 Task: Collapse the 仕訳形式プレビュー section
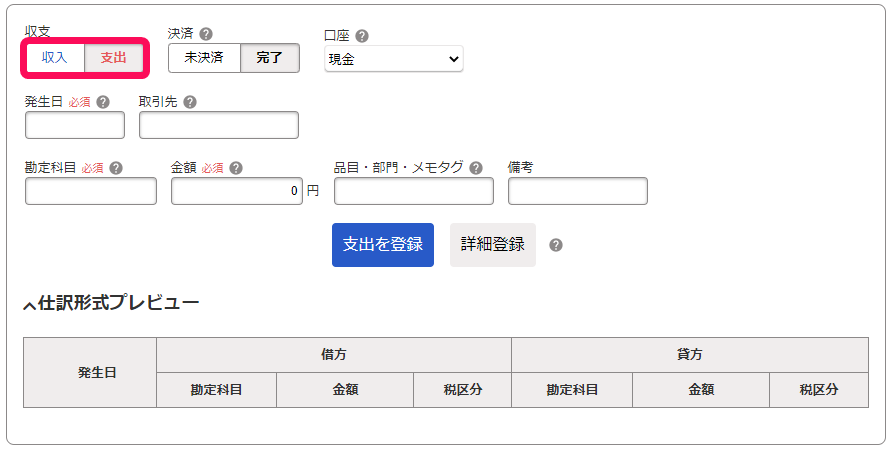click(30, 305)
